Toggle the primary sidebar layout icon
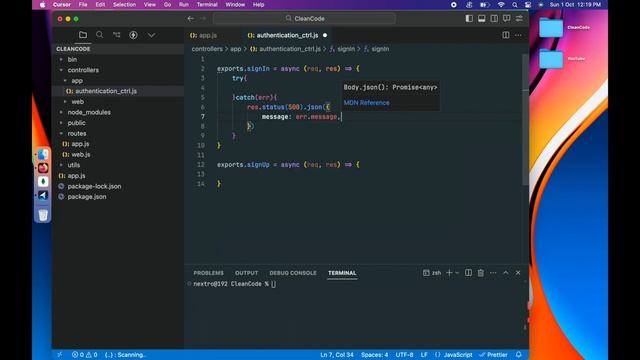 click(469, 18)
